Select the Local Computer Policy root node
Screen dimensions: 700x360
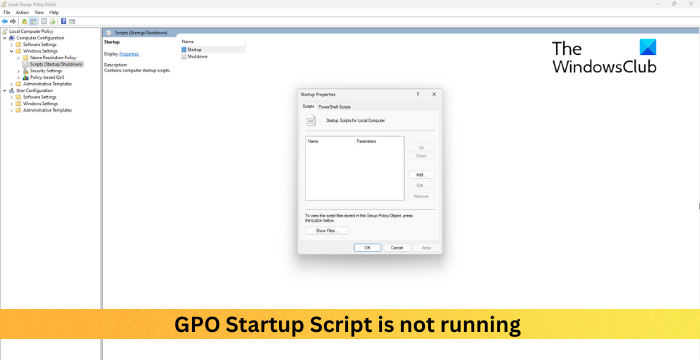click(28, 31)
